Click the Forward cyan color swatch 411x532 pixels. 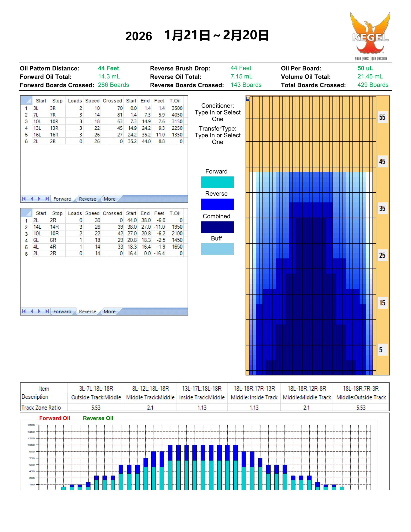(217, 182)
